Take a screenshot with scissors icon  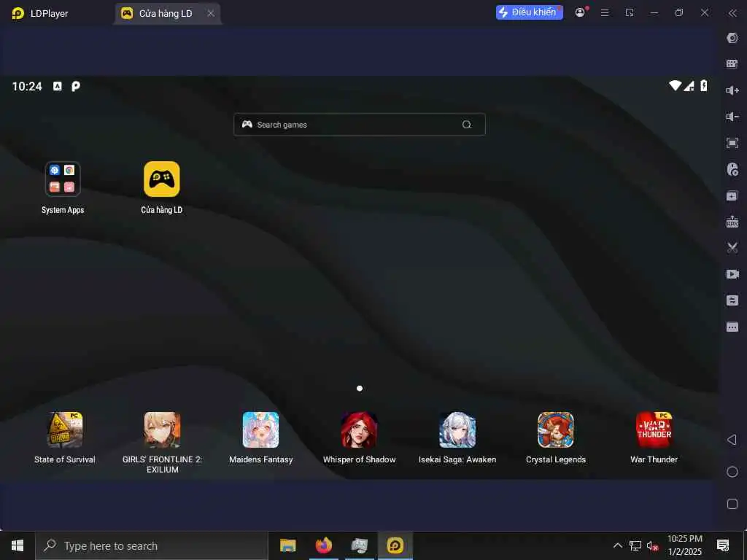[732, 248]
